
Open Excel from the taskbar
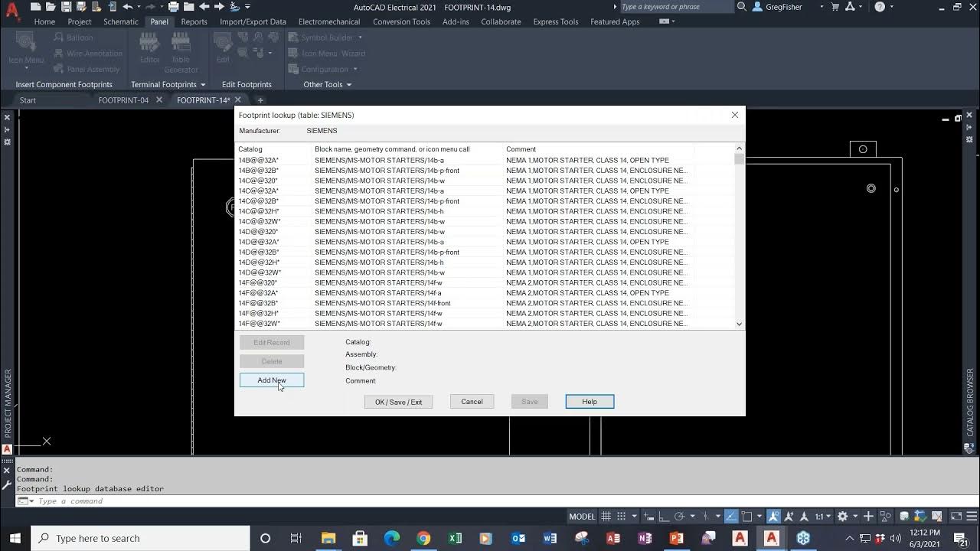click(x=455, y=538)
